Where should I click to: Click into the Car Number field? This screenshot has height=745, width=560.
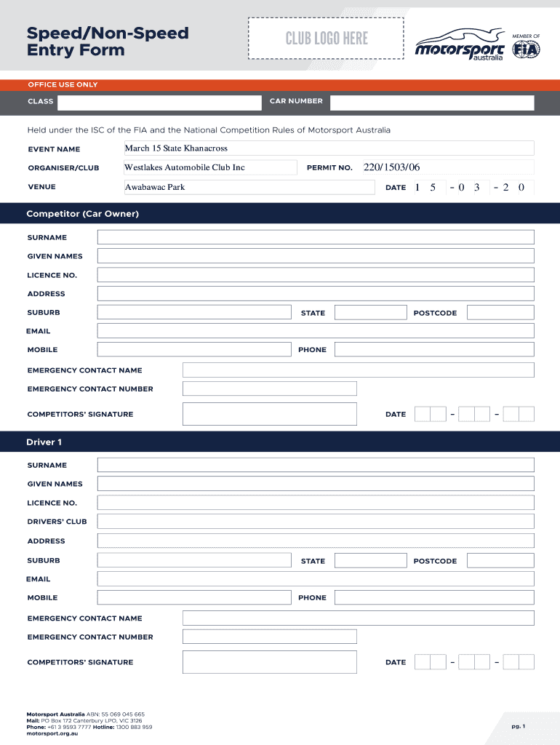tap(431, 103)
